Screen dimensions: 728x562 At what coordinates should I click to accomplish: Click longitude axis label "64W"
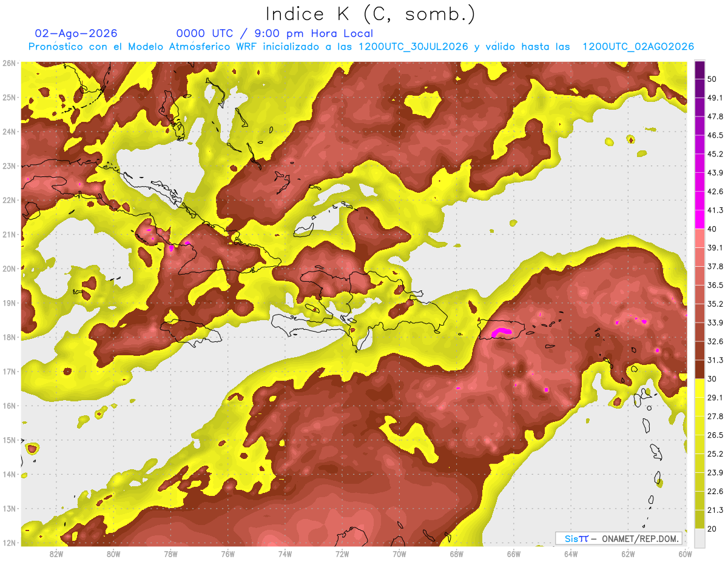[571, 554]
